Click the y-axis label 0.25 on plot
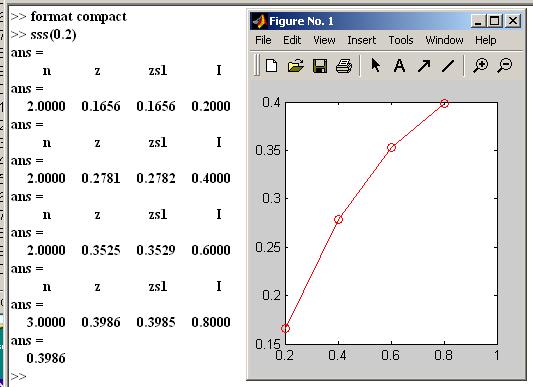This screenshot has height=387, width=533. 268,247
